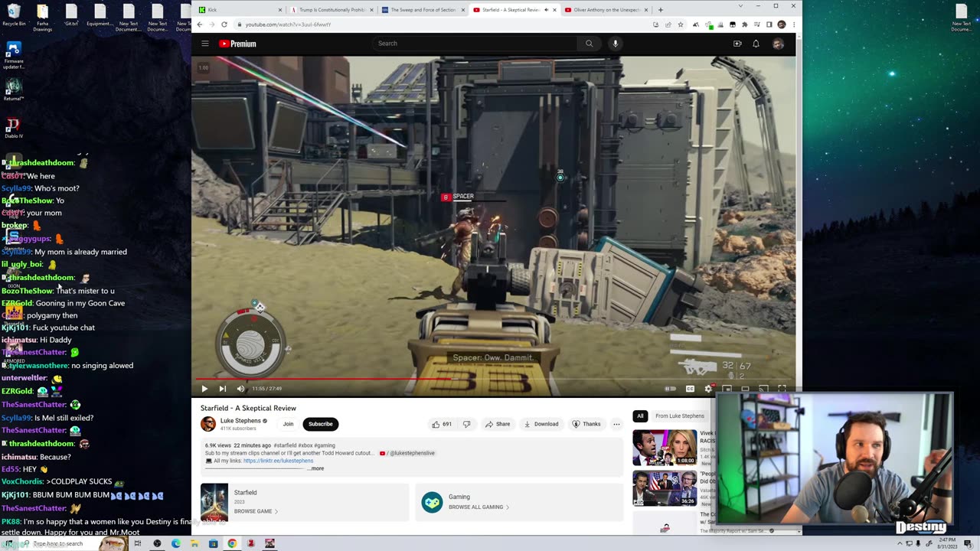Enter fullscreen mode on video
980x551 pixels.
(x=782, y=389)
